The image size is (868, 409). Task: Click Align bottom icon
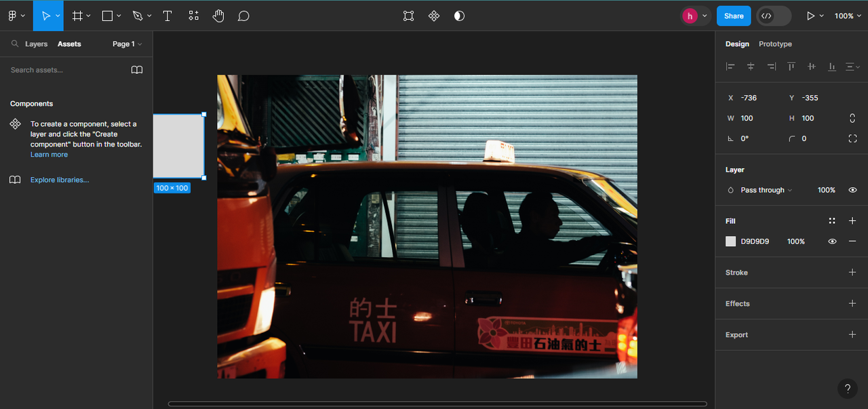(832, 66)
